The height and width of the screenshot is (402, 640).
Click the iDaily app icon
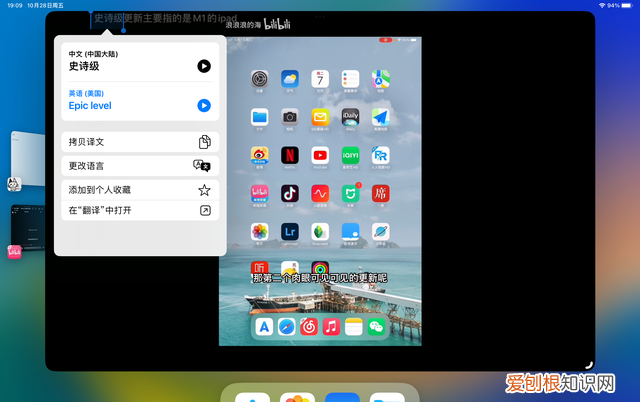pyautogui.click(x=350, y=117)
